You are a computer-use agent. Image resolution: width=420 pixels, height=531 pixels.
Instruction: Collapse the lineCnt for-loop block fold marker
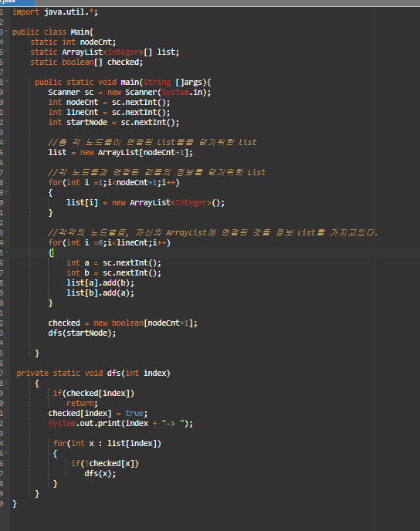pyautogui.click(x=6, y=252)
